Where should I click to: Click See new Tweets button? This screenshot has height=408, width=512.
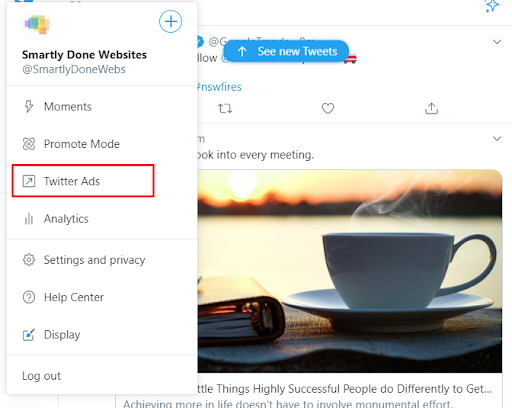(286, 51)
